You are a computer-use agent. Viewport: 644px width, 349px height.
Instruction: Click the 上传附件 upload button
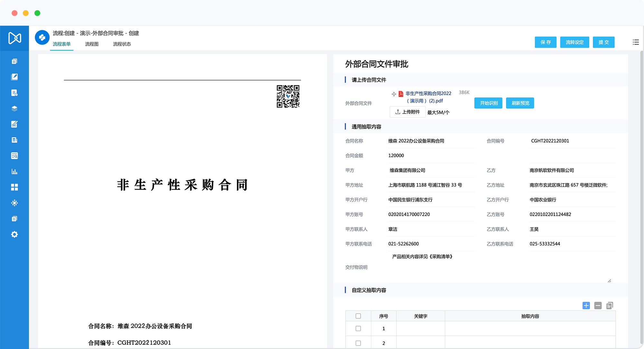pos(408,112)
